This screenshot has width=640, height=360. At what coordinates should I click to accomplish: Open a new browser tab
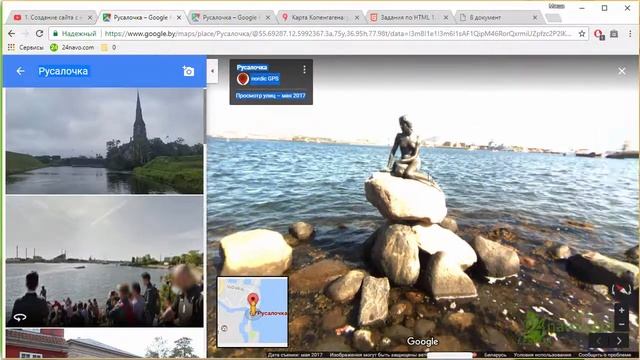[553, 18]
